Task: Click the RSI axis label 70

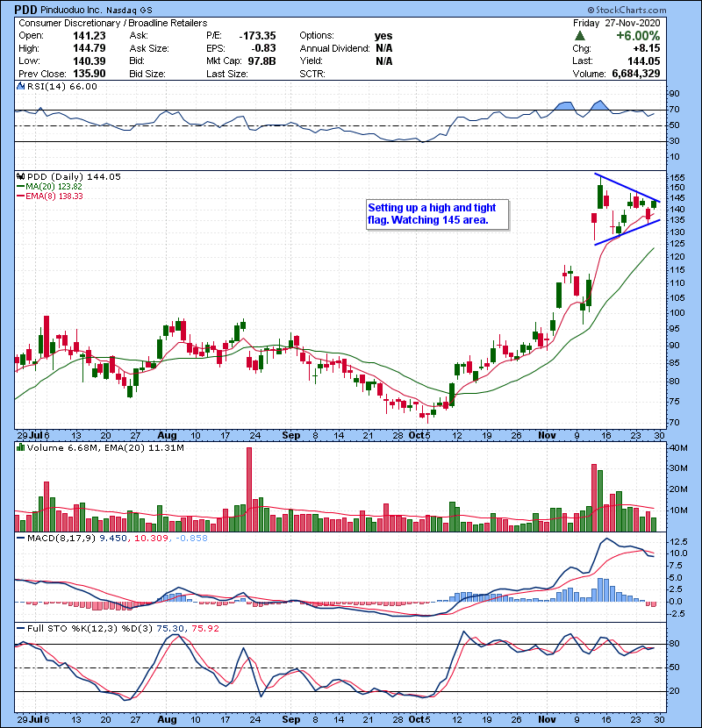Action: pos(675,110)
